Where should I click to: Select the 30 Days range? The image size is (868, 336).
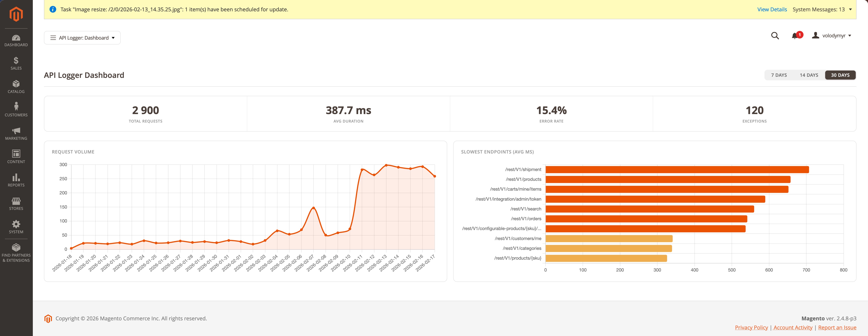click(x=840, y=75)
